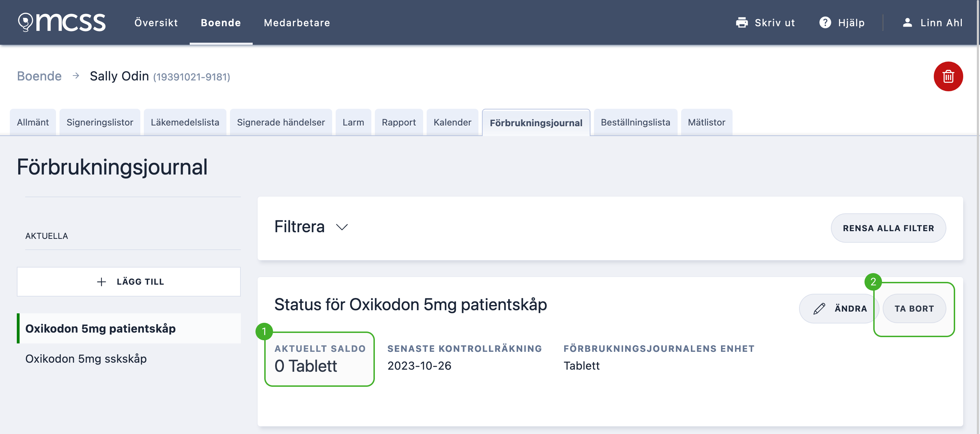980x434 pixels.
Task: Switch to the Läkemedelslista tab
Action: [185, 122]
